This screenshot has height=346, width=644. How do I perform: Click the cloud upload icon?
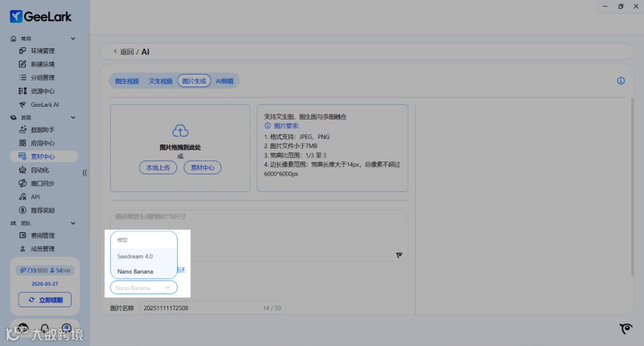click(x=180, y=131)
